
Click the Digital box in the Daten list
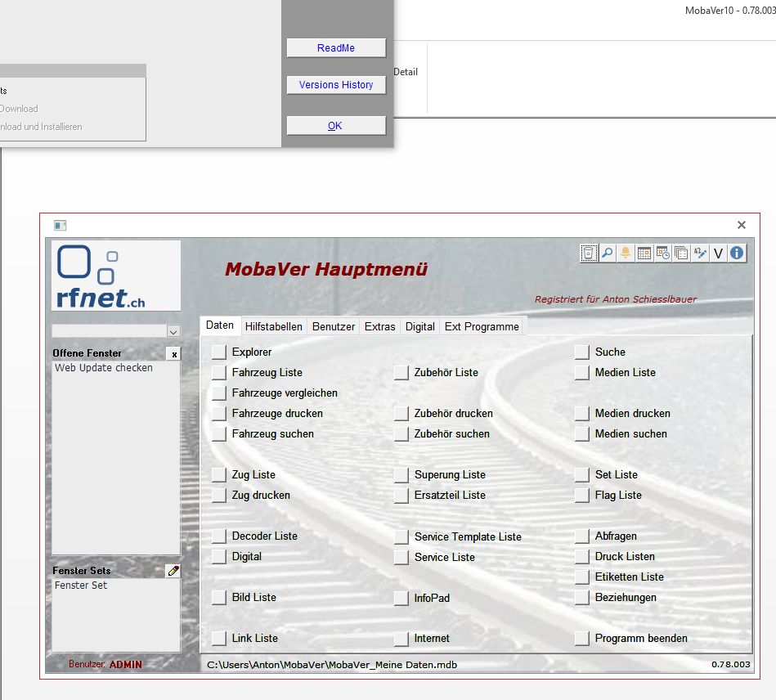tap(219, 556)
